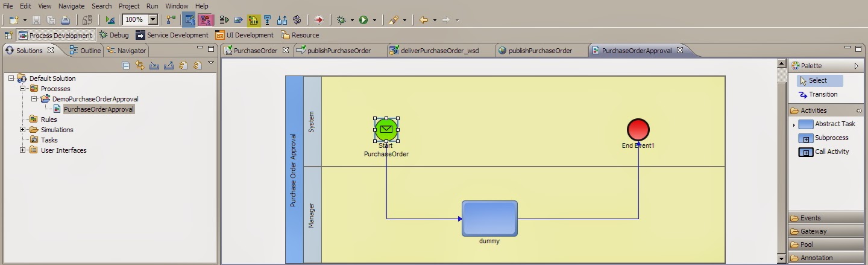Open Solutions view menu triangle
Viewport: 868px width, 265px height.
point(211,63)
